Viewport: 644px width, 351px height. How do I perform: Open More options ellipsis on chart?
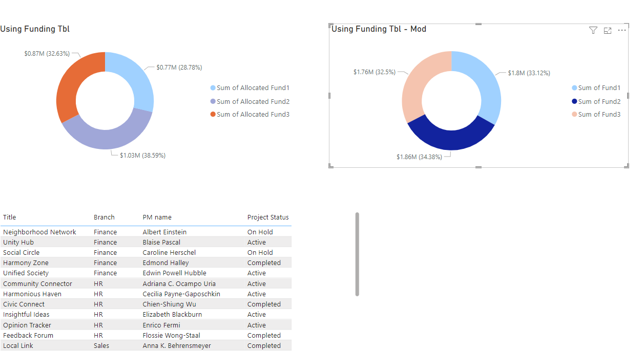coord(622,30)
